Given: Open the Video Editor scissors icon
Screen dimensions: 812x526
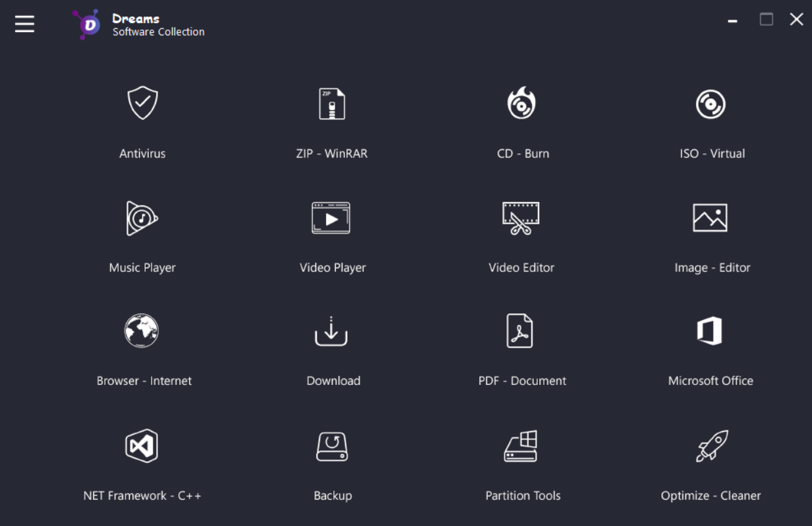Looking at the screenshot, I should click(521, 218).
